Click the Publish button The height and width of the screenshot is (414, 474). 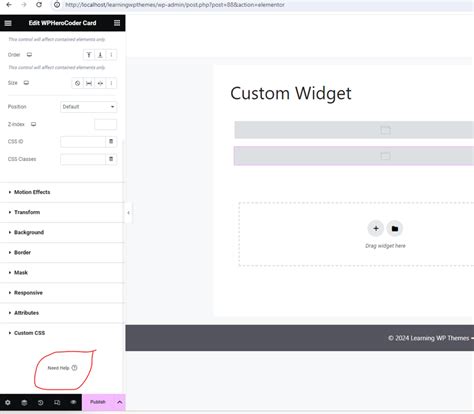98,402
